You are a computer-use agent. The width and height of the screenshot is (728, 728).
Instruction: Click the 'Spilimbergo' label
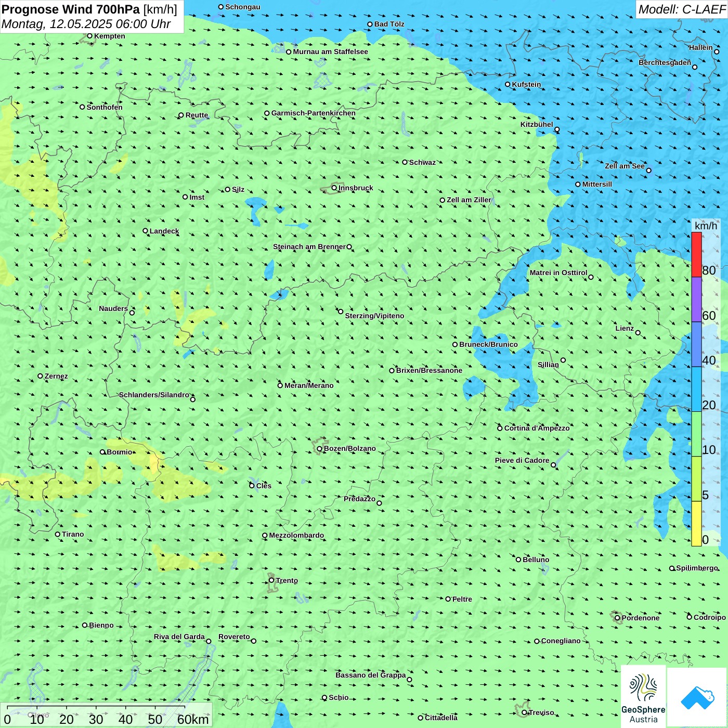pos(697,568)
